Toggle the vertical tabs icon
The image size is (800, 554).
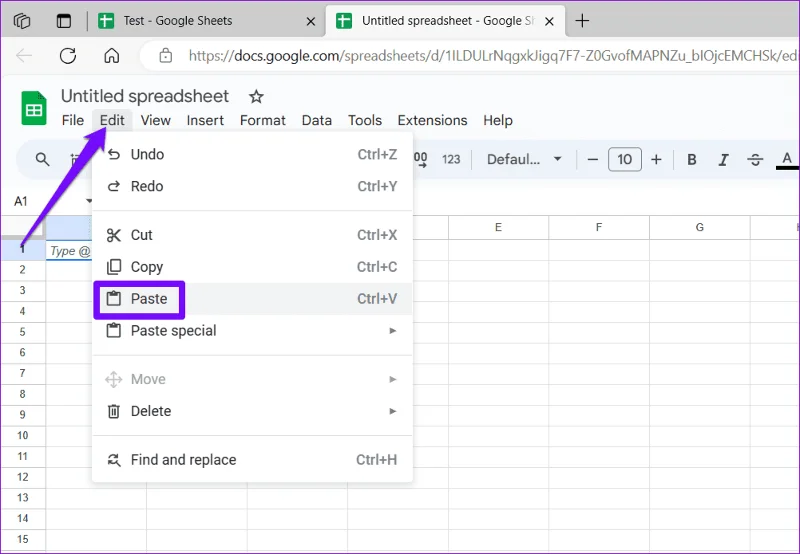click(64, 21)
